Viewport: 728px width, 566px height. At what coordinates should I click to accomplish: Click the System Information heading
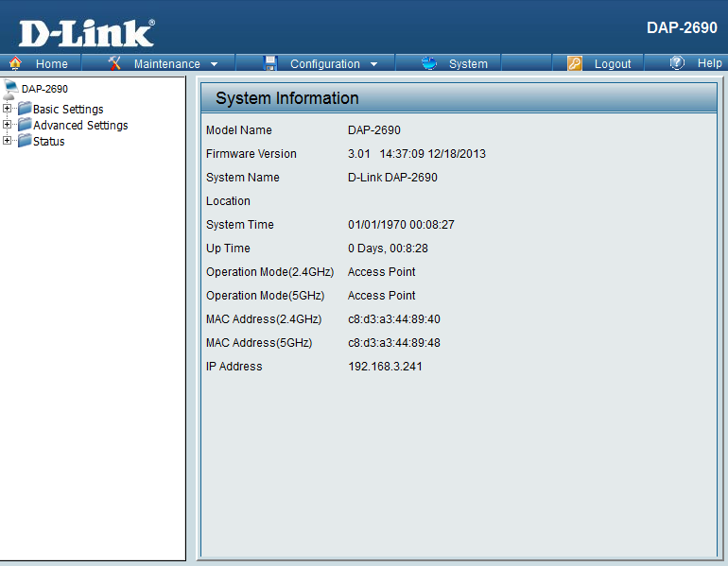[286, 98]
